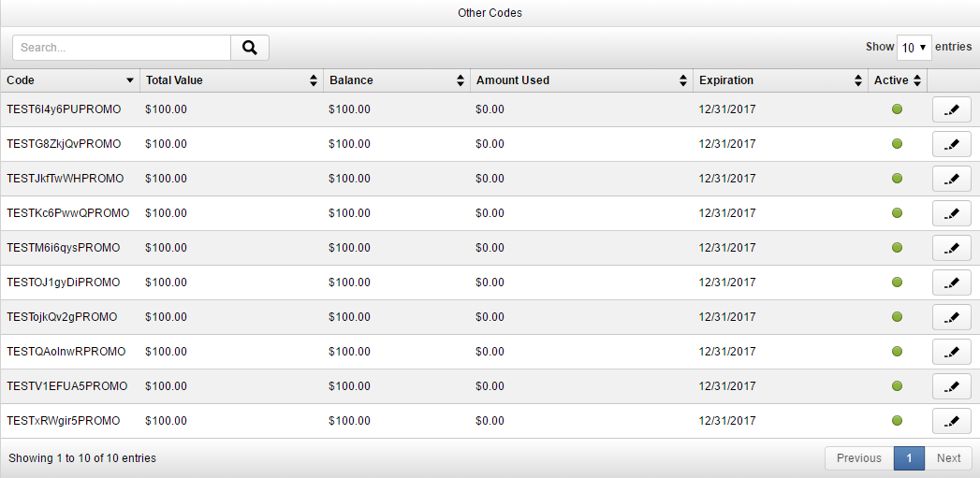Edit code TESTKc6PwwQPROMO with pencil icon

tap(951, 213)
